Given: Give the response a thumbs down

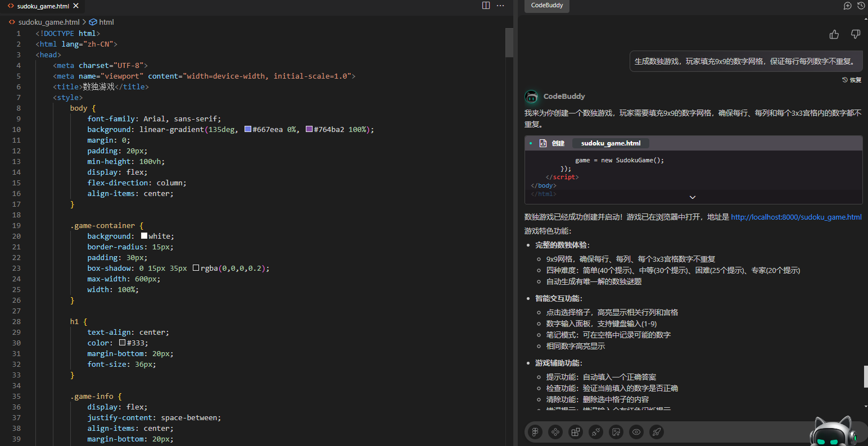Looking at the screenshot, I should [855, 34].
